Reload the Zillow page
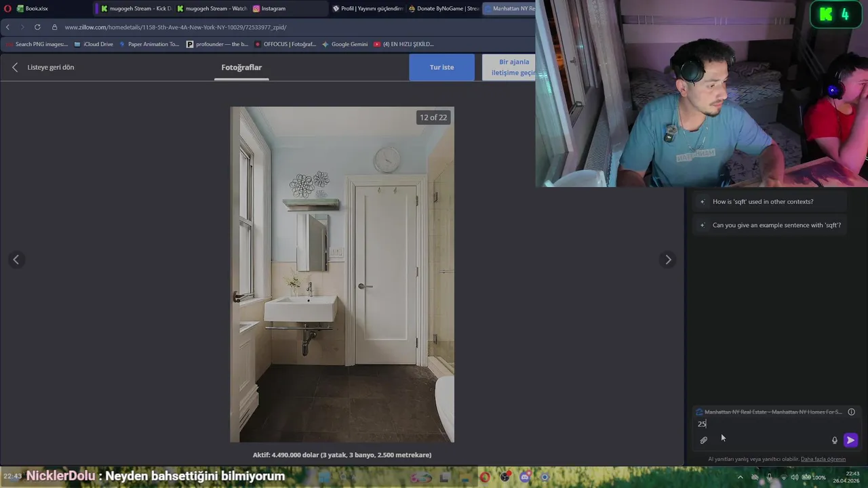This screenshot has height=488, width=868. coord(37,27)
